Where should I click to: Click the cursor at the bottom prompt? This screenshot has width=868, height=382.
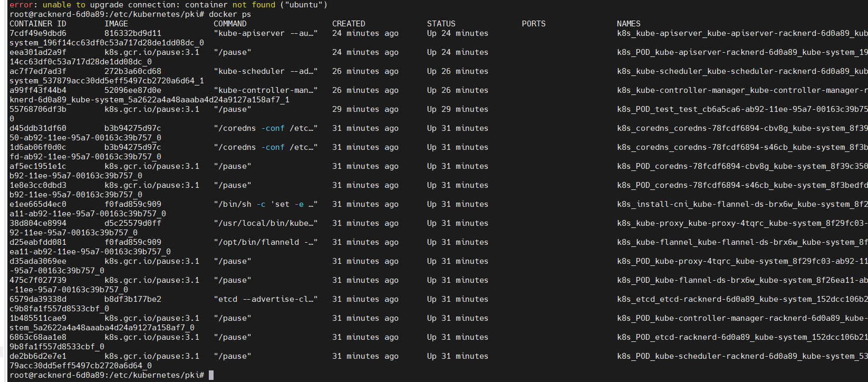click(x=211, y=375)
